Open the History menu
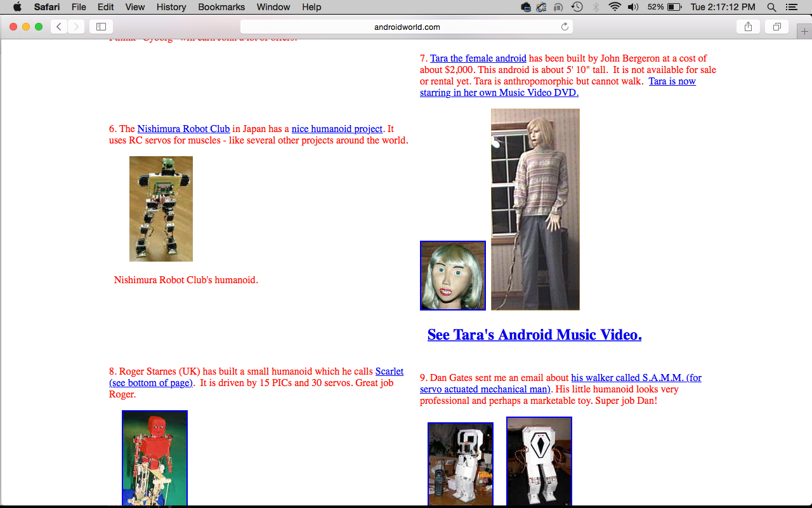 coord(171,7)
